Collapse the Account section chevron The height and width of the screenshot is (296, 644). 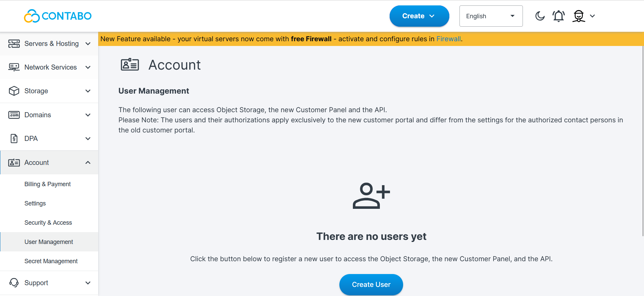click(88, 163)
